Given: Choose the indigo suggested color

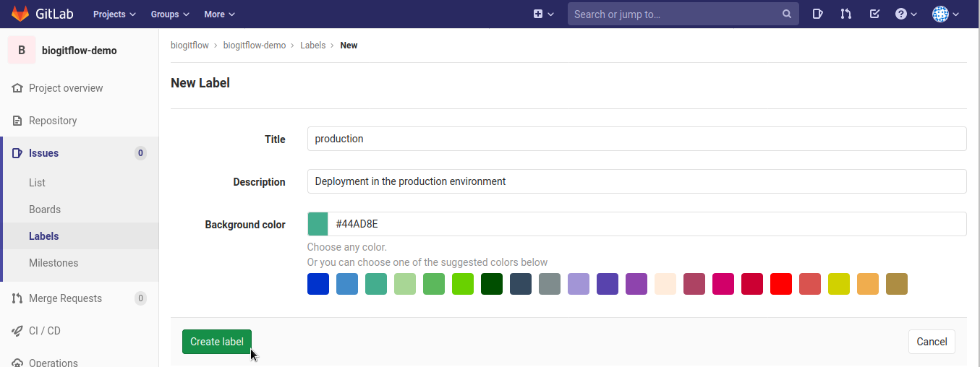Looking at the screenshot, I should [x=608, y=284].
